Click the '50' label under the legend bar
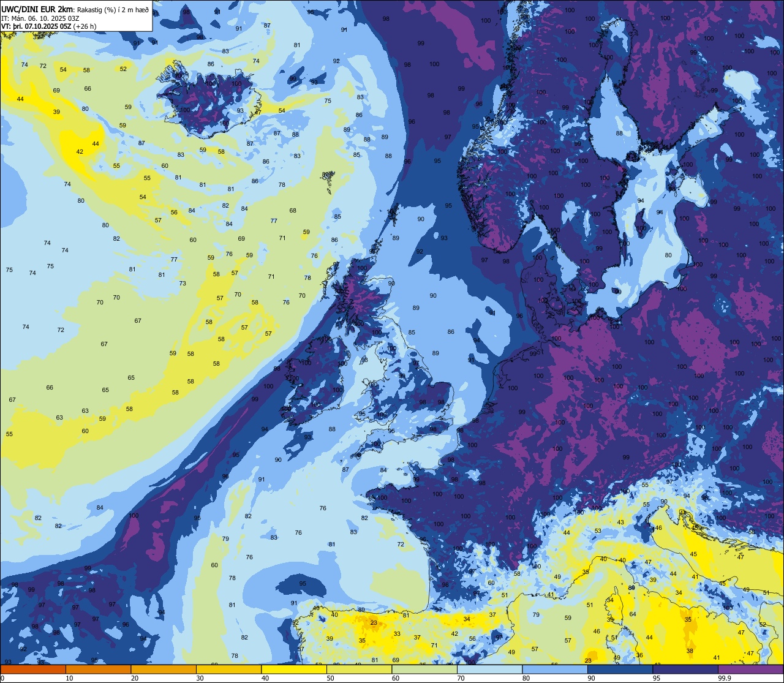The height and width of the screenshot is (683, 784). point(330,678)
